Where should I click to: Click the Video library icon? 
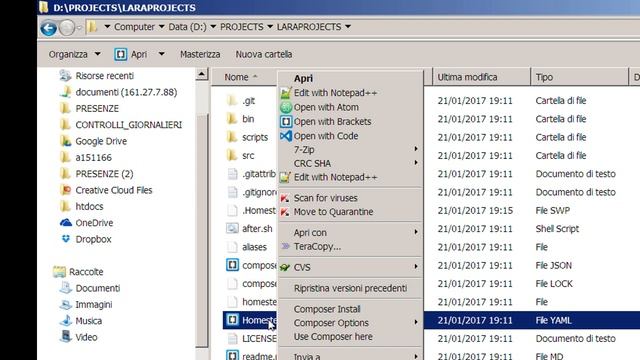66,337
